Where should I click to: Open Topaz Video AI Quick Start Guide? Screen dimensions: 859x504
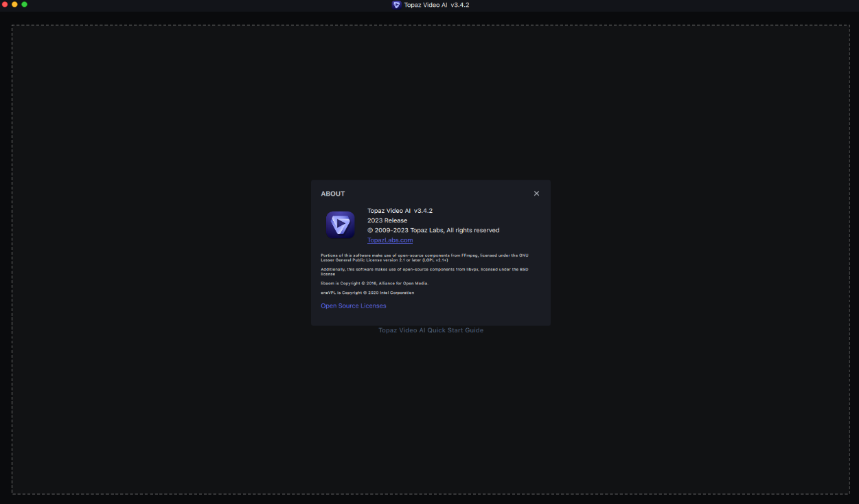[x=431, y=330]
